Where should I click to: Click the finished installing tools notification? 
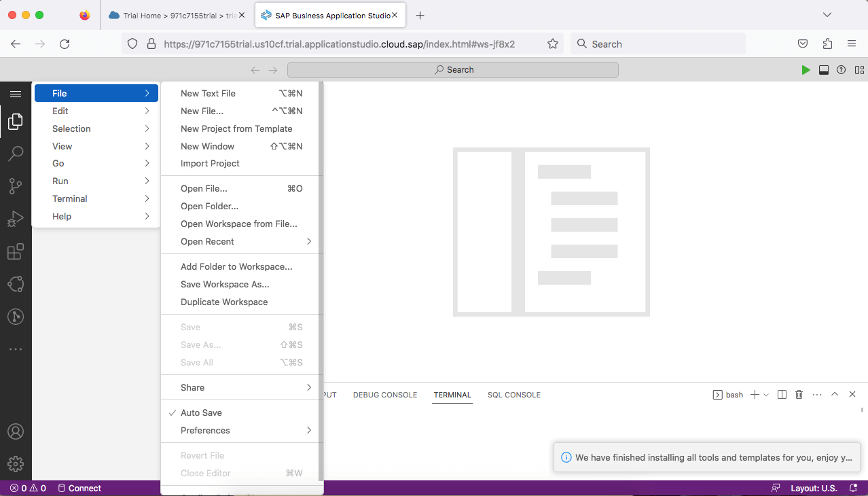[x=706, y=458]
